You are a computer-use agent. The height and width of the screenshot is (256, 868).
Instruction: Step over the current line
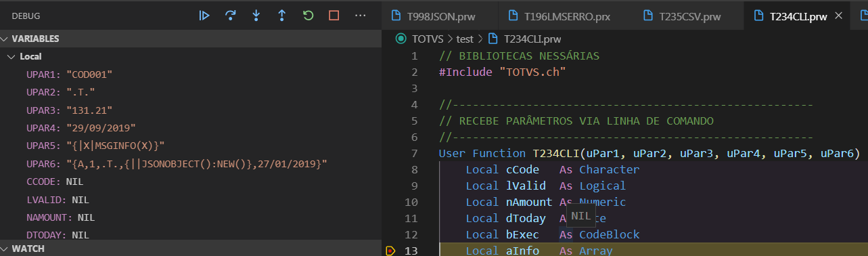pyautogui.click(x=230, y=15)
